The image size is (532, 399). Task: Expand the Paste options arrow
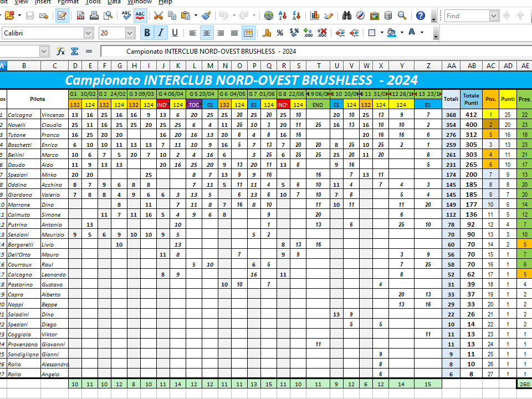pyautogui.click(x=196, y=16)
